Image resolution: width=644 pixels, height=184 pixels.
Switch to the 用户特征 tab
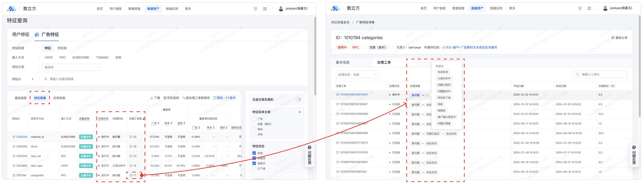21,34
